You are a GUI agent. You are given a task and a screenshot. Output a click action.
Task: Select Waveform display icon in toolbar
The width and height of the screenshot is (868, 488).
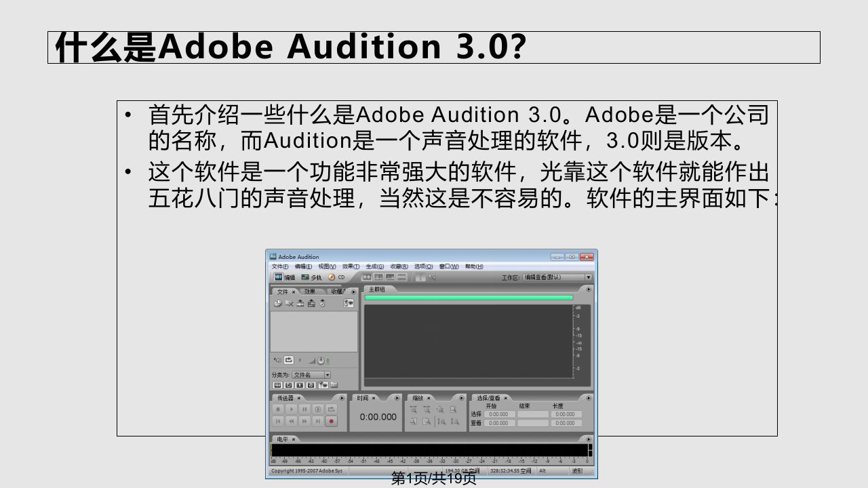(366, 277)
